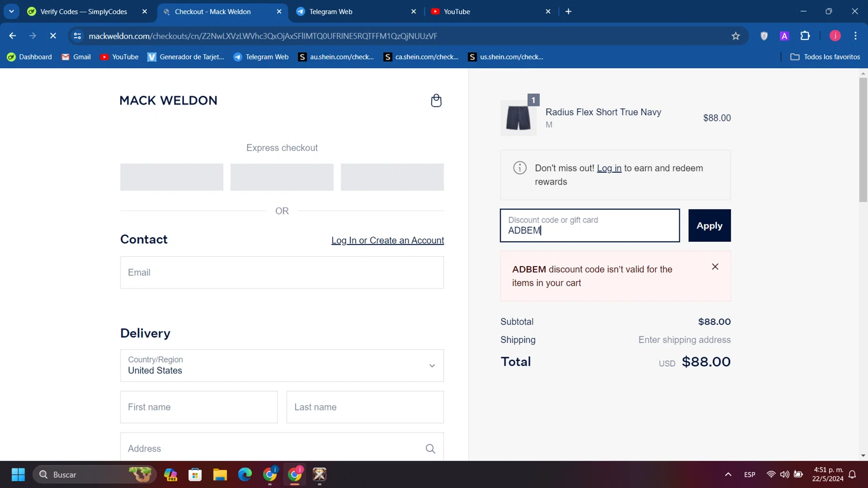Open au.shein.com checkout bookmark
The image size is (868, 488).
pyautogui.click(x=336, y=57)
